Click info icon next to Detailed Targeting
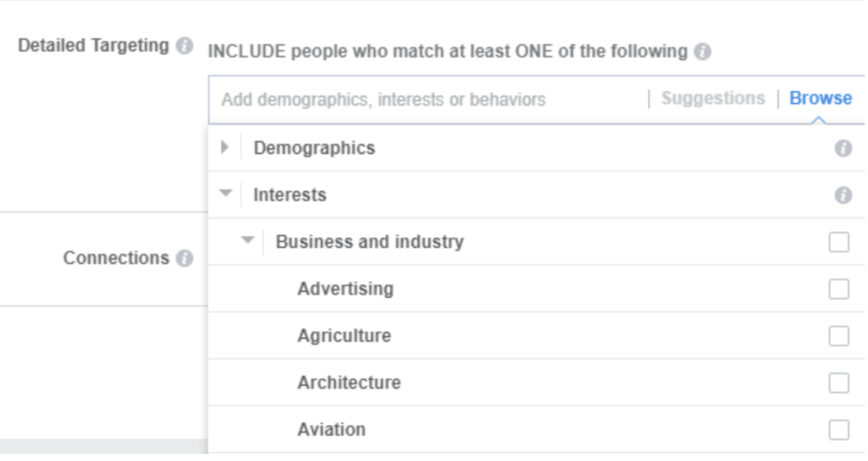Image resolution: width=868 pixels, height=461 pixels. (x=184, y=46)
